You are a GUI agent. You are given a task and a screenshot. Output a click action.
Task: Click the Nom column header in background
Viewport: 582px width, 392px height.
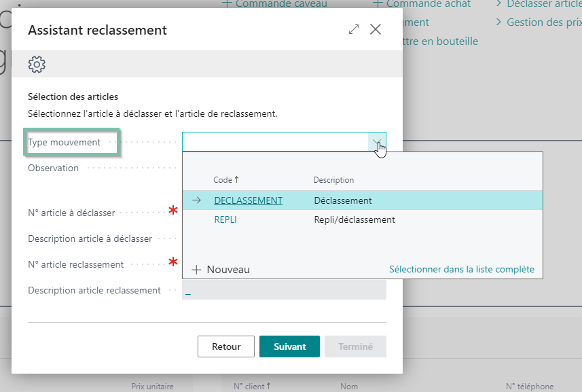pos(349,387)
